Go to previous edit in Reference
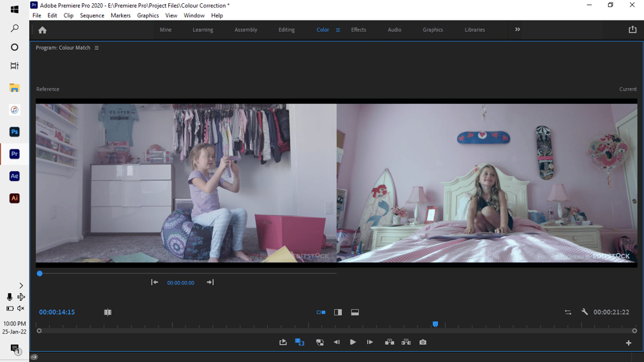The width and height of the screenshot is (644, 362). (x=155, y=282)
